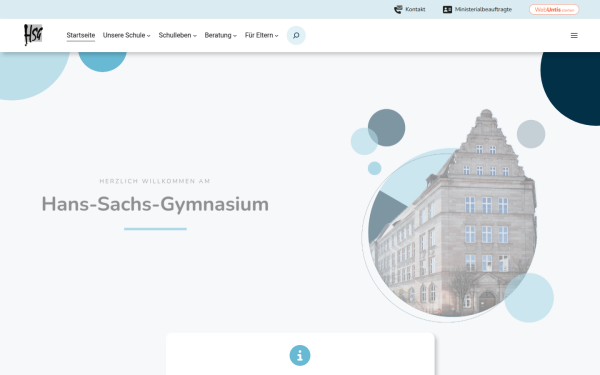Open the Kontakt link

[415, 9]
